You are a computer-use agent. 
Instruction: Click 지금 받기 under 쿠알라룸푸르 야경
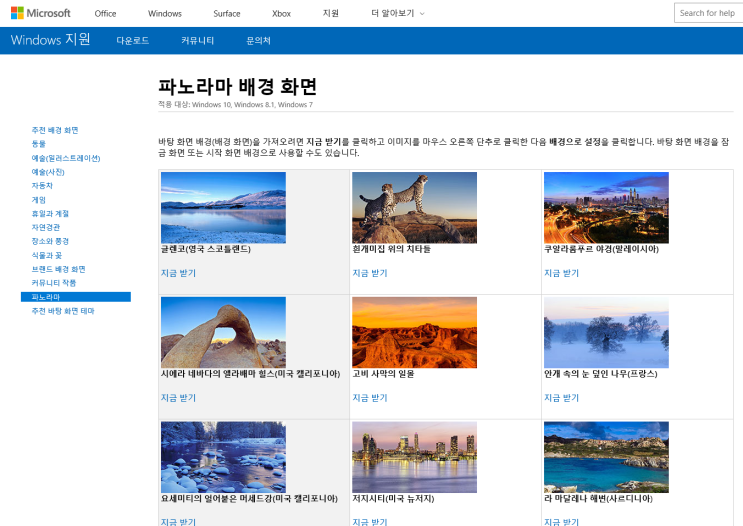(562, 273)
